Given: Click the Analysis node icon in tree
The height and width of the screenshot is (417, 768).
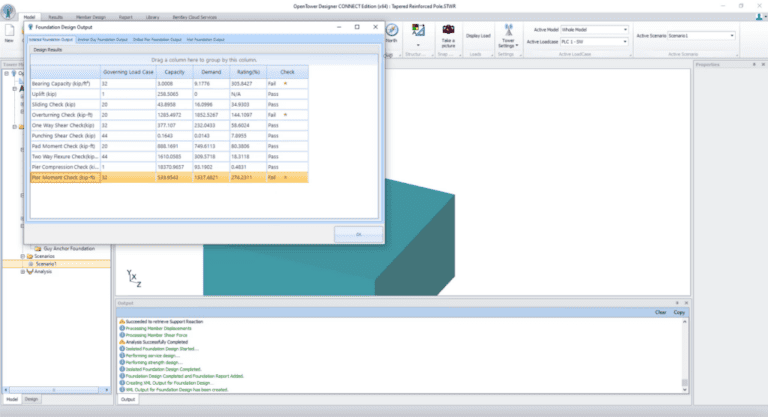Looking at the screenshot, I should click(x=30, y=271).
